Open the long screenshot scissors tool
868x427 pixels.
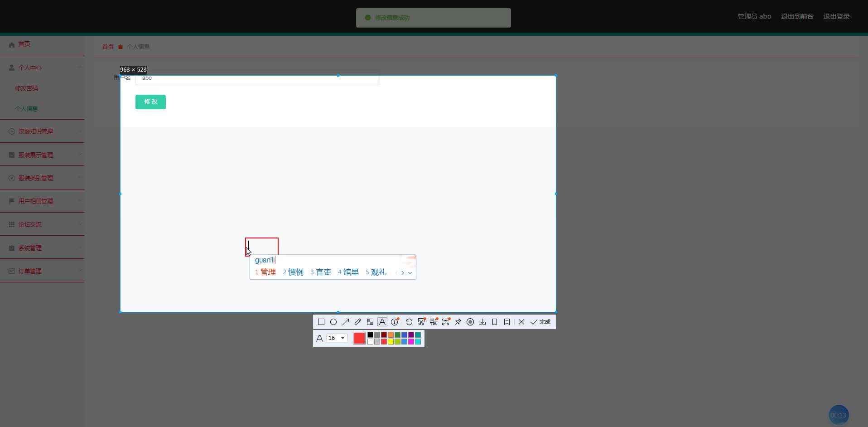[421, 322]
